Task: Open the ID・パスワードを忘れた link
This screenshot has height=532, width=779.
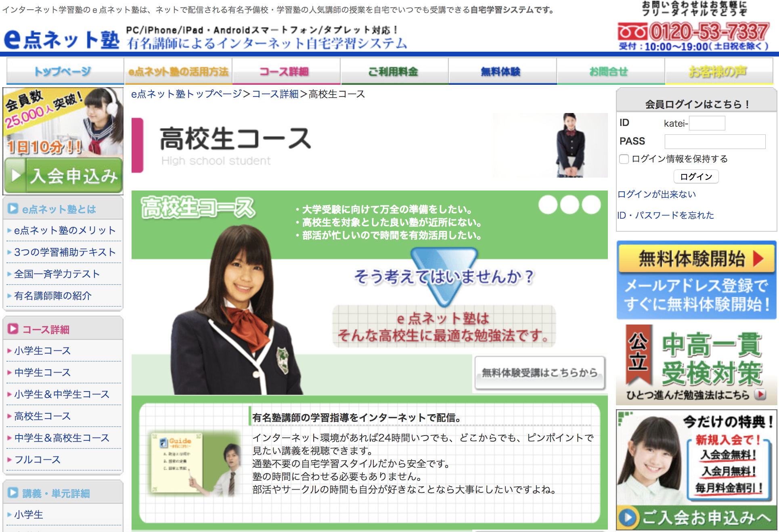Action: 666,215
